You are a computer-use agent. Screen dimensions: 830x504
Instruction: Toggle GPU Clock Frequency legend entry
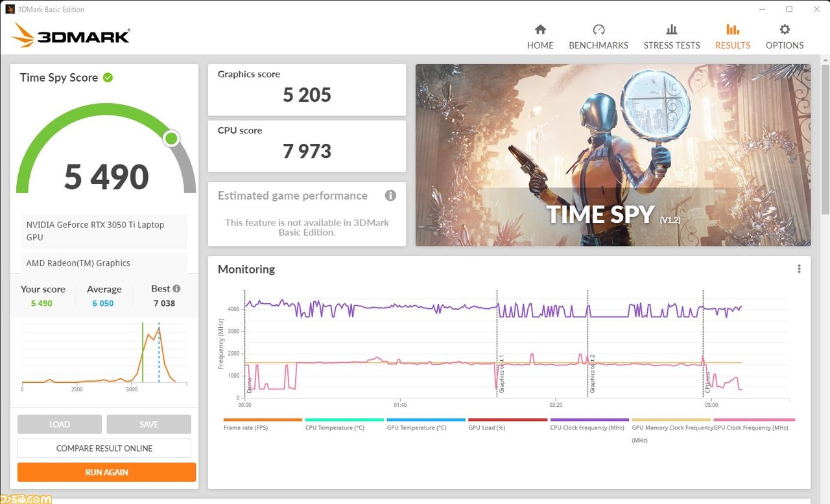pyautogui.click(x=753, y=424)
